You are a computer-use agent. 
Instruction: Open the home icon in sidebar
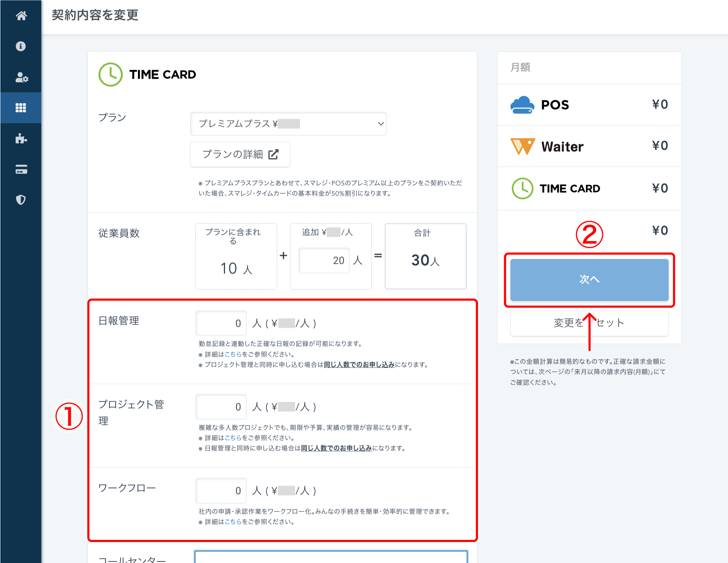click(21, 16)
